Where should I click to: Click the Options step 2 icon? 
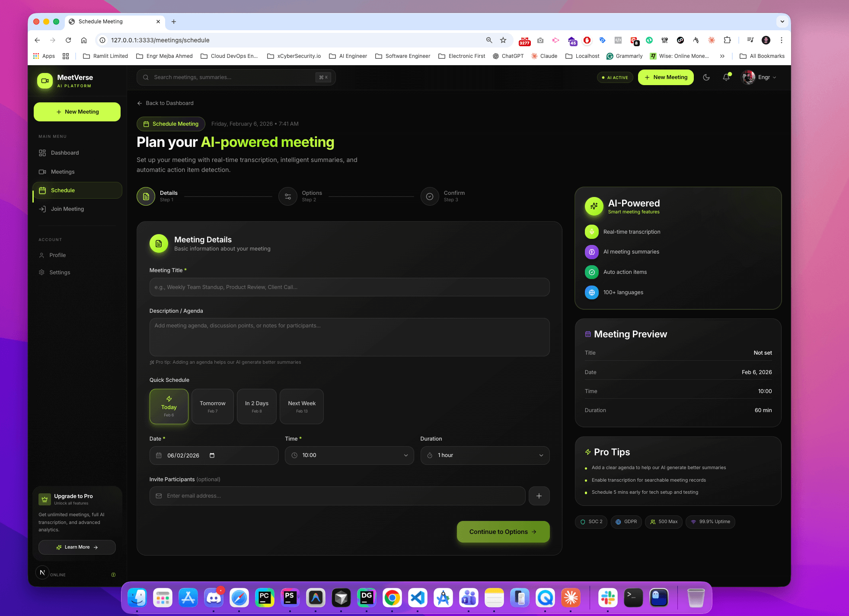tap(288, 197)
